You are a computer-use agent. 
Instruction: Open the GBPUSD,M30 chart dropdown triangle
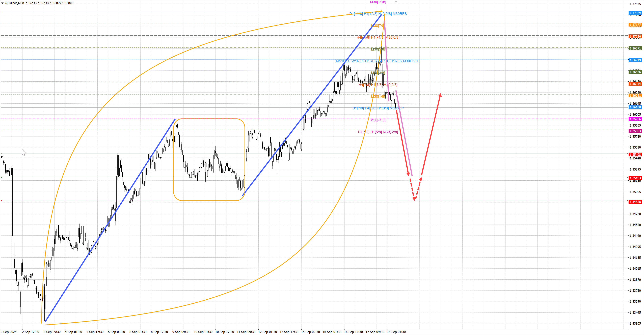tap(3, 3)
